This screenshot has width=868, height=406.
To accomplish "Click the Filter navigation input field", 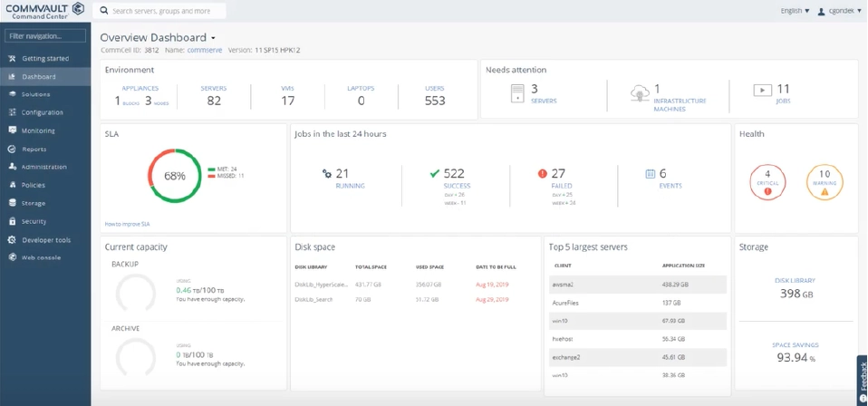I will pyautogui.click(x=45, y=36).
